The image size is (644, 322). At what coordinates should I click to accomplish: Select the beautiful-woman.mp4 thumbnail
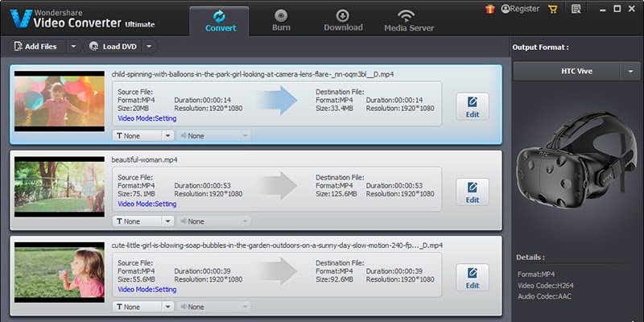tap(60, 187)
